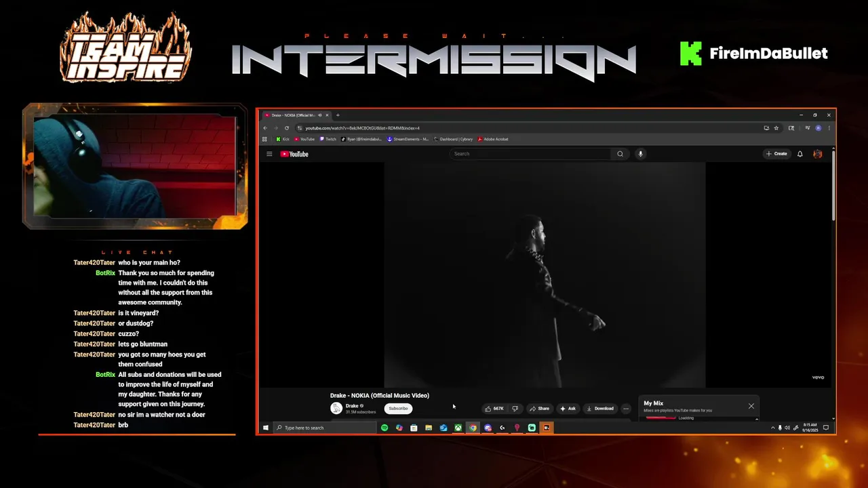Open the Windows Start menu

pos(266,428)
